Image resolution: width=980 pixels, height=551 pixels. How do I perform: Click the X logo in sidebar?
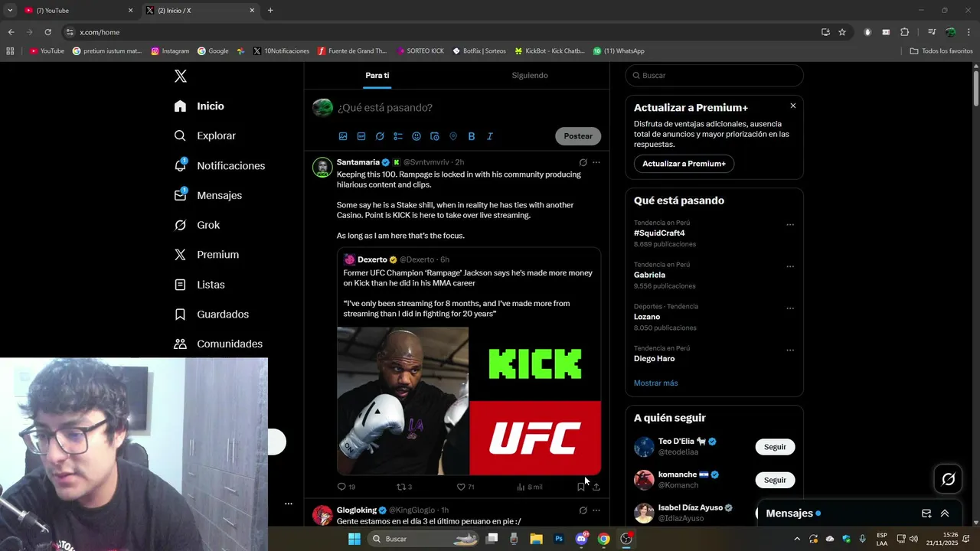pos(181,76)
